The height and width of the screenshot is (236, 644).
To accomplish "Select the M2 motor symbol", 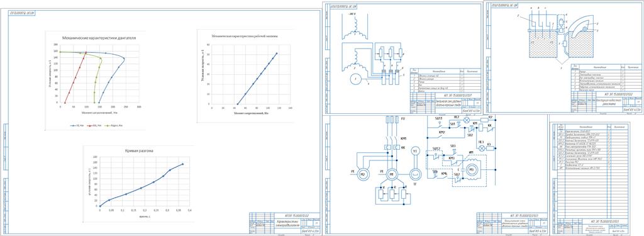I will (x=363, y=174).
